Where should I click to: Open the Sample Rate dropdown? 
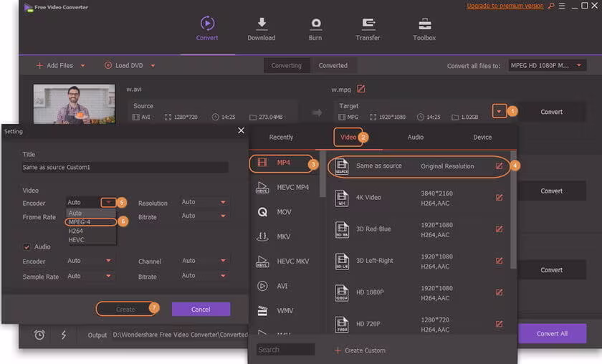point(90,276)
